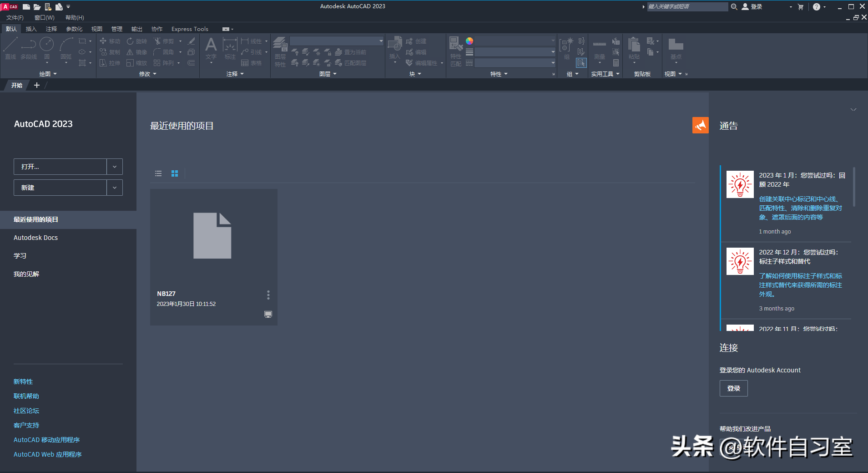Open the 窗口(W) menu
Image resolution: width=868 pixels, height=473 pixels.
coord(45,18)
